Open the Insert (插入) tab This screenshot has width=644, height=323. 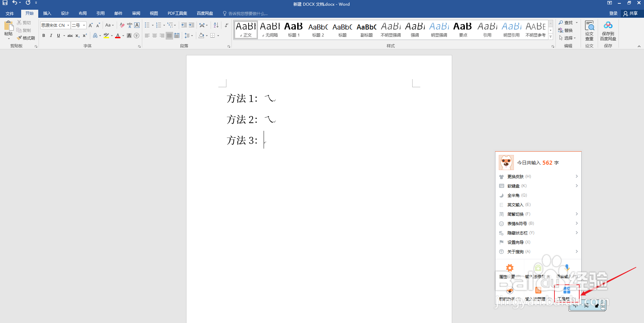pyautogui.click(x=47, y=13)
